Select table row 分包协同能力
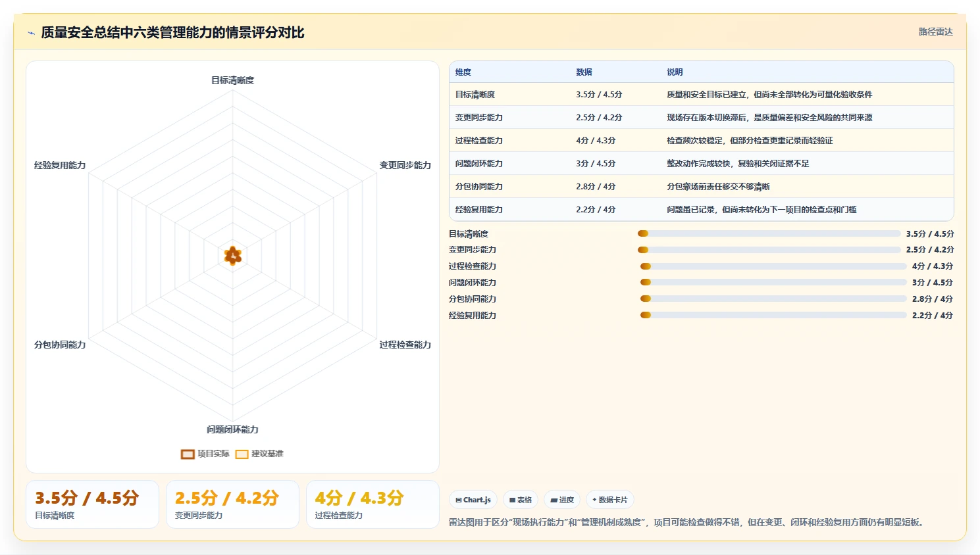Image resolution: width=980 pixels, height=555 pixels. coord(701,186)
